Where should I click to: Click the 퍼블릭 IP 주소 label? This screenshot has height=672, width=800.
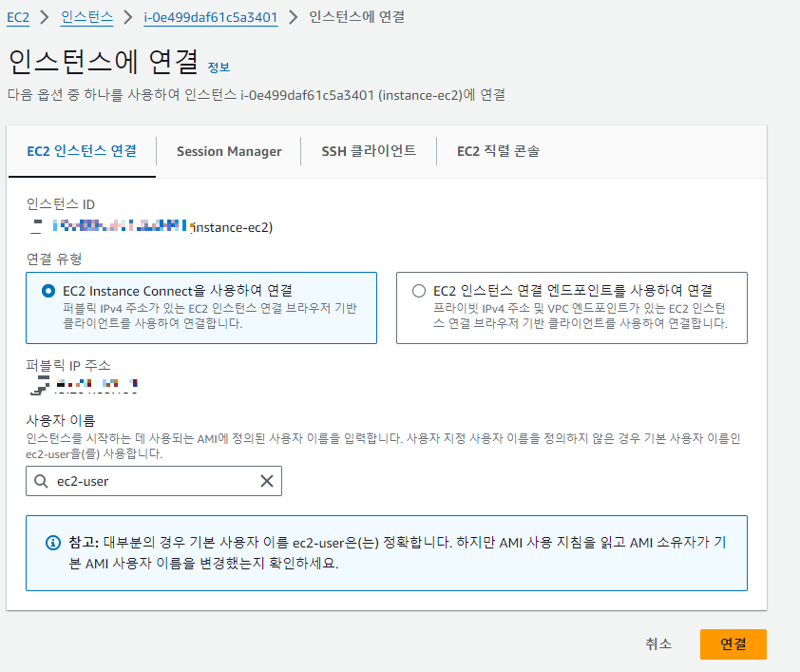click(68, 365)
